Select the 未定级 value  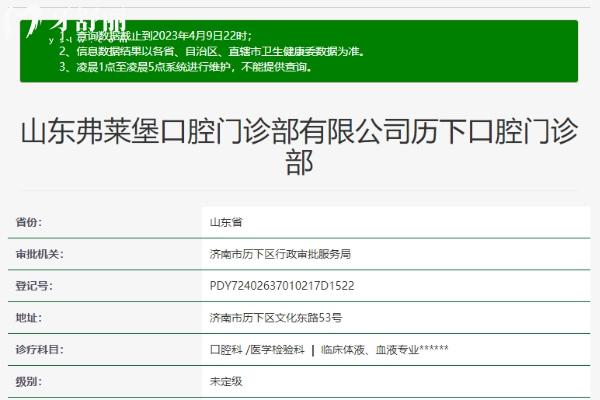[x=226, y=381]
